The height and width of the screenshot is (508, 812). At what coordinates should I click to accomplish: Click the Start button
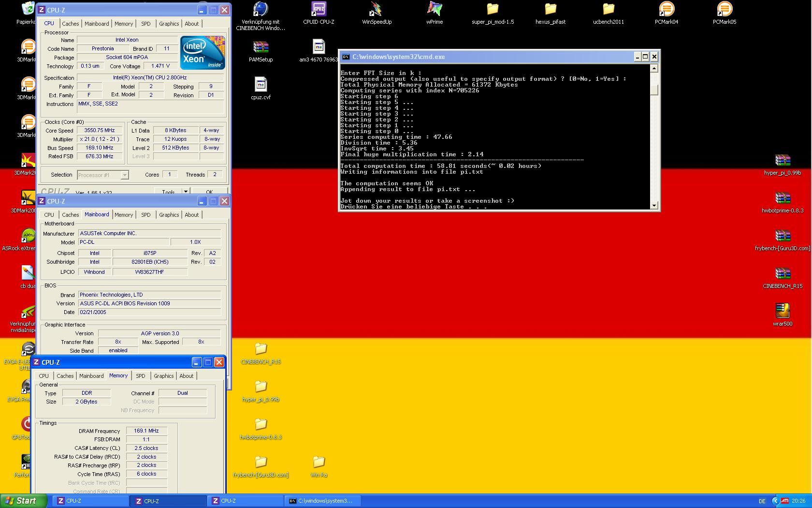[x=23, y=501]
